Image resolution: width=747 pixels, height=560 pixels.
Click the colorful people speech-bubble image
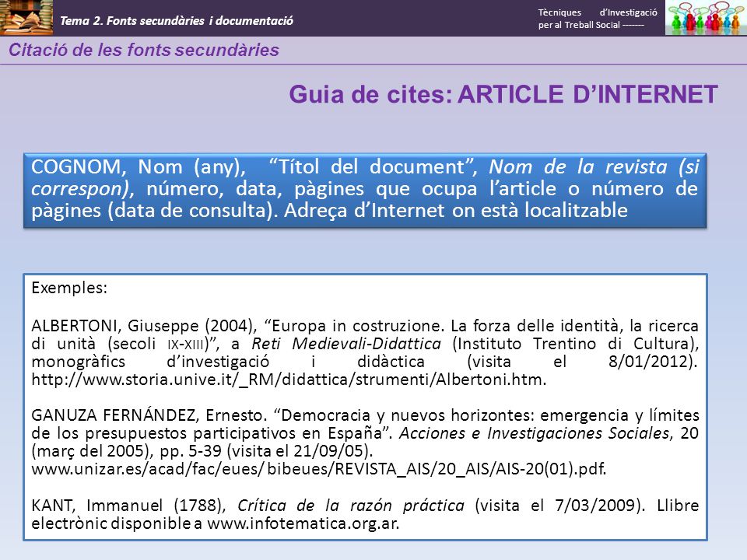(x=706, y=18)
